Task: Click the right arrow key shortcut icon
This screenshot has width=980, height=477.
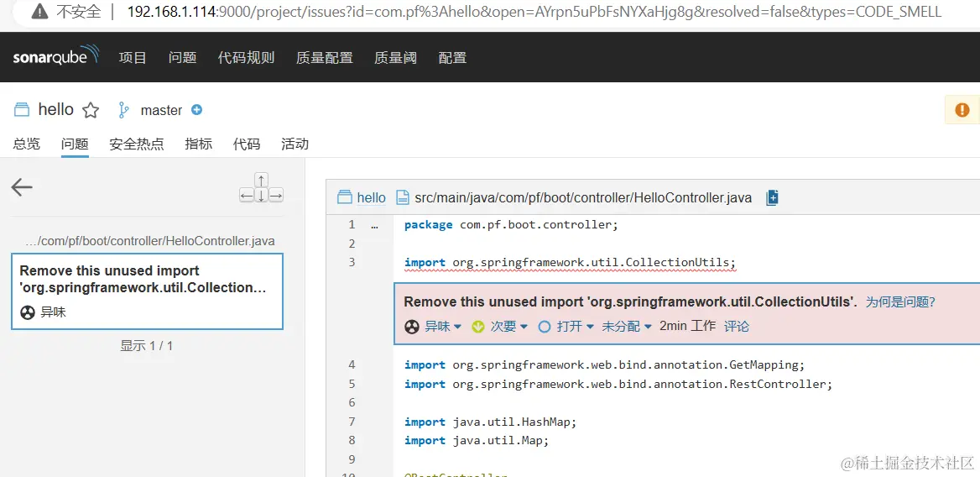Action: (x=276, y=196)
